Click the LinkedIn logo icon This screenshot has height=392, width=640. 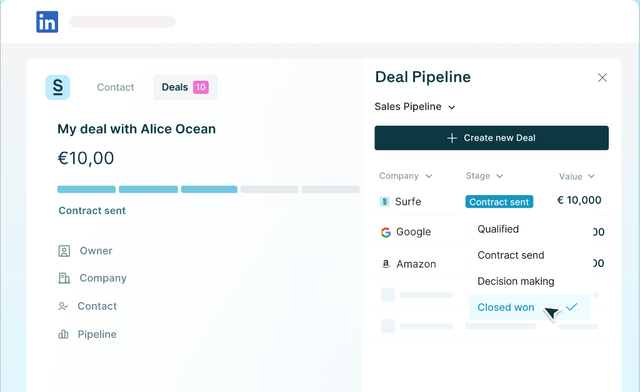47,22
